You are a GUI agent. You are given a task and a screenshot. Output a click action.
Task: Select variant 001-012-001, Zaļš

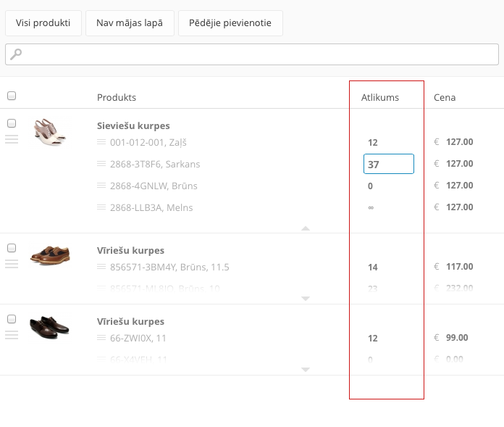pos(148,142)
